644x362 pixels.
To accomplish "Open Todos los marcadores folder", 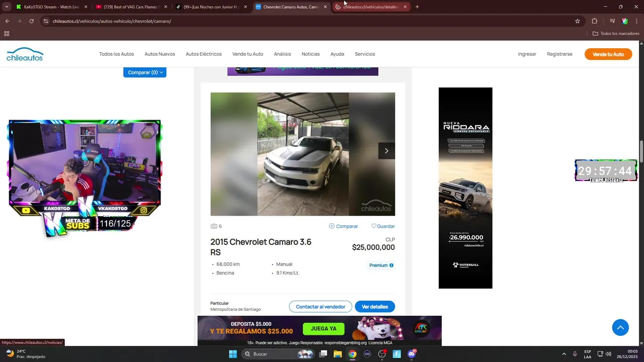I will [x=616, y=34].
